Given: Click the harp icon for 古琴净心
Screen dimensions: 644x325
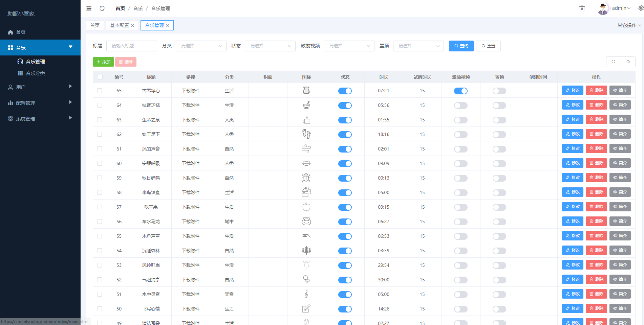Looking at the screenshot, I should [306, 91].
